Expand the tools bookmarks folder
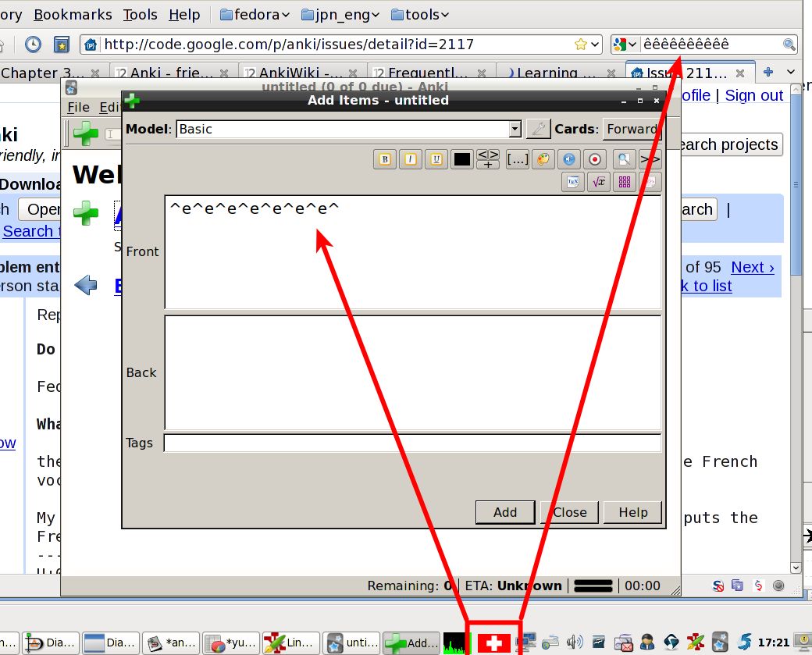 (420, 15)
